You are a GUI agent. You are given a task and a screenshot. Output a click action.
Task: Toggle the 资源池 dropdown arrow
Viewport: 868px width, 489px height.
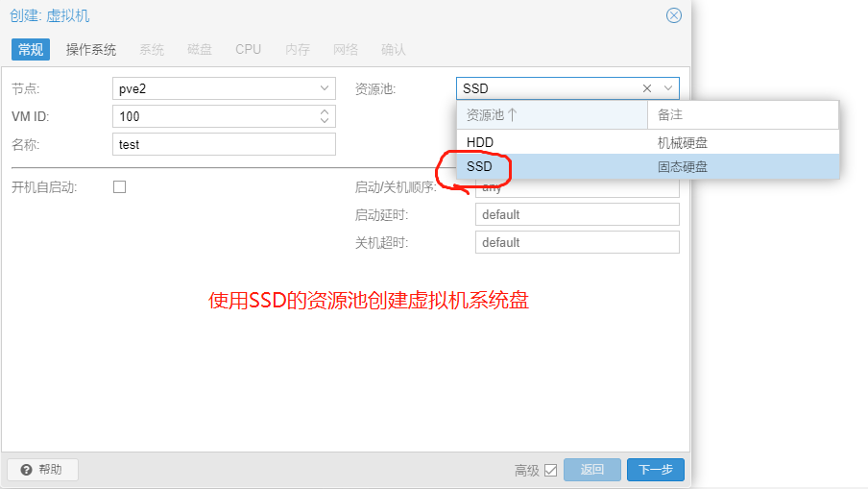(x=668, y=88)
